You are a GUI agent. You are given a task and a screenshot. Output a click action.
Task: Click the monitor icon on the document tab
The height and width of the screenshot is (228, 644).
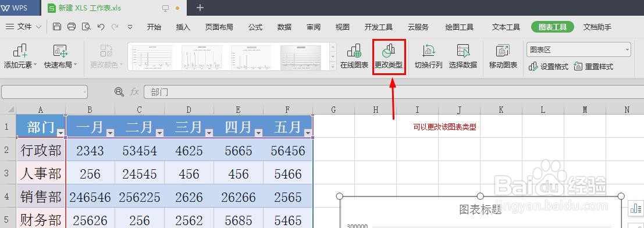click(166, 8)
